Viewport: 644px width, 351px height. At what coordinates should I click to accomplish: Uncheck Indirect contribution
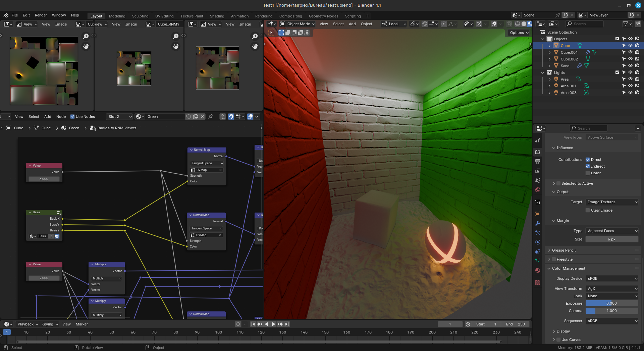588,166
